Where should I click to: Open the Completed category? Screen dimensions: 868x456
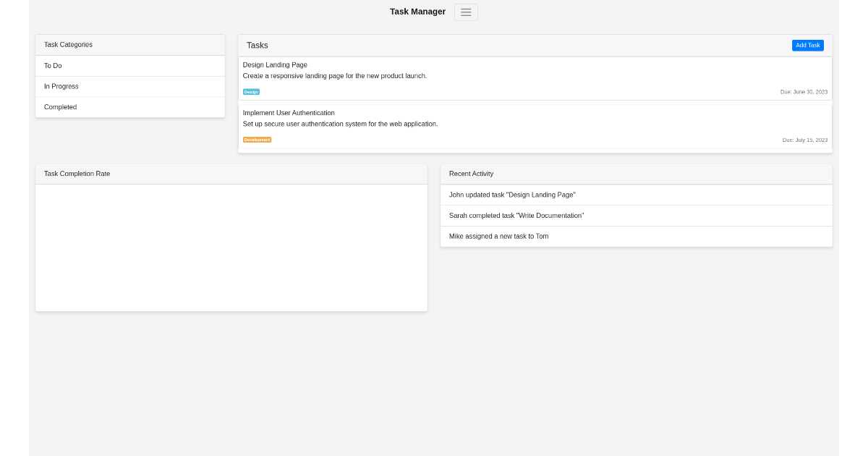tap(60, 106)
